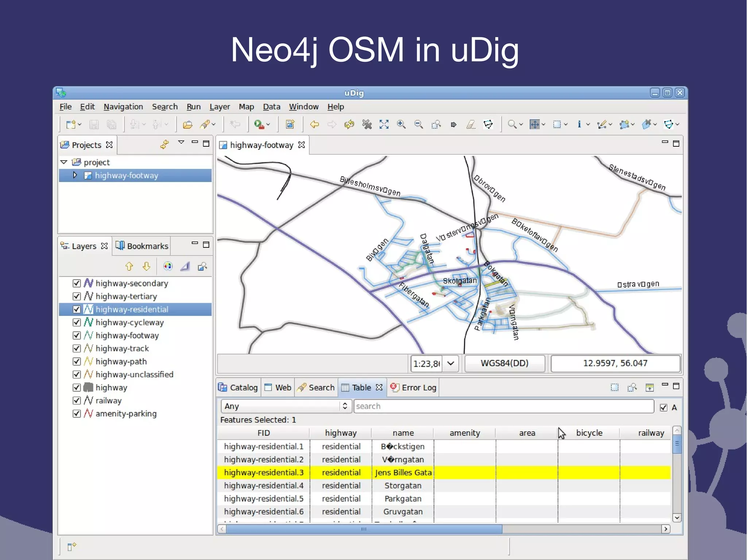Viewport: 747px width, 560px height.
Task: Click the Zoom Out magnifier icon
Action: tap(419, 125)
